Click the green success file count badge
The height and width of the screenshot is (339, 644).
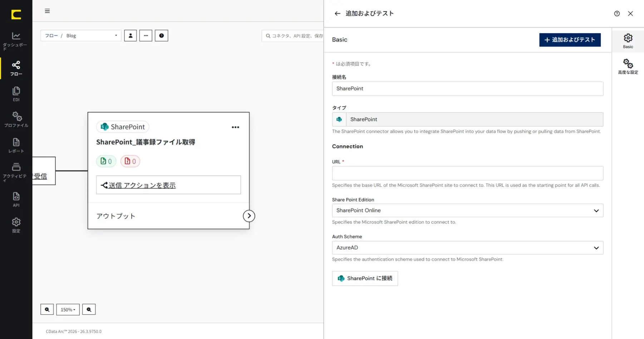[x=106, y=161]
